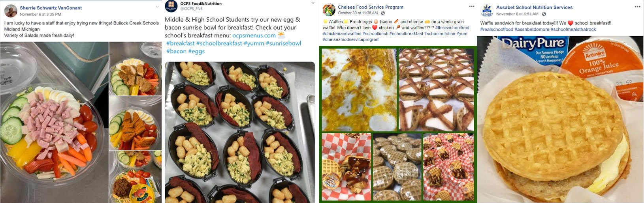Open the 'November 6 at 3:35 PM' timestamp

pyautogui.click(x=40, y=15)
